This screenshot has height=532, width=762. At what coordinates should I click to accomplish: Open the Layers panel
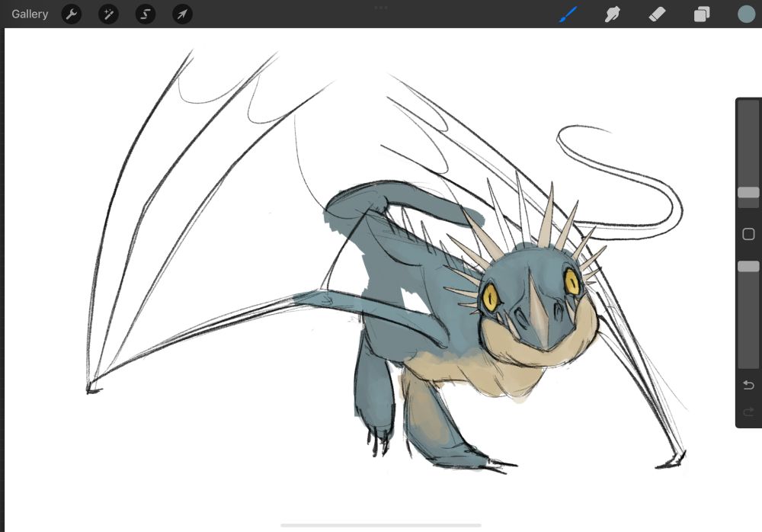point(701,14)
